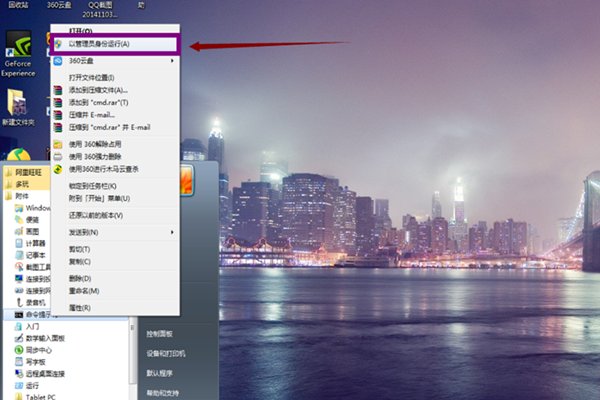Open 控制面板 in start menu right pane
Screen dimensions: 600x400
(x=159, y=334)
